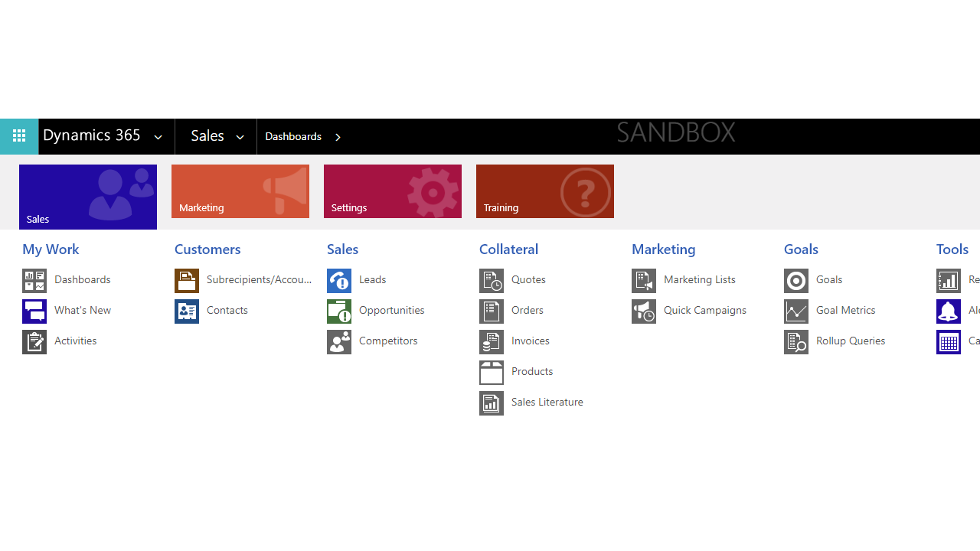Open the app launcher waffle icon
This screenshot has width=980, height=551.
point(19,136)
